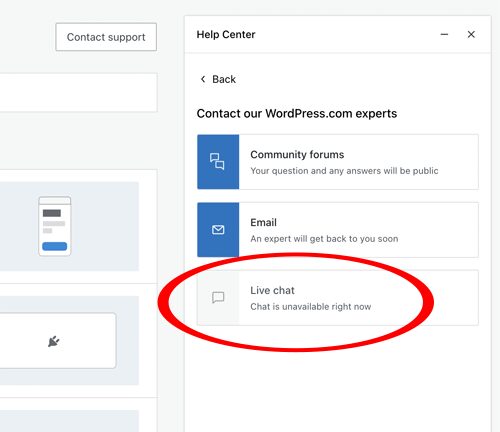Viewport: 500px width, 432px height.
Task: Click 'Your question and any answers will be public' text
Action: (x=344, y=171)
